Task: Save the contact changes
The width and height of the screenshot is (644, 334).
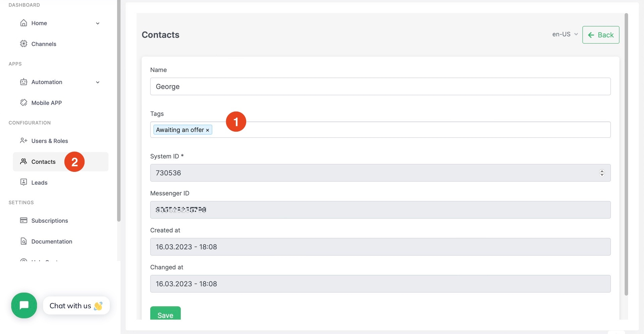Action: click(165, 314)
